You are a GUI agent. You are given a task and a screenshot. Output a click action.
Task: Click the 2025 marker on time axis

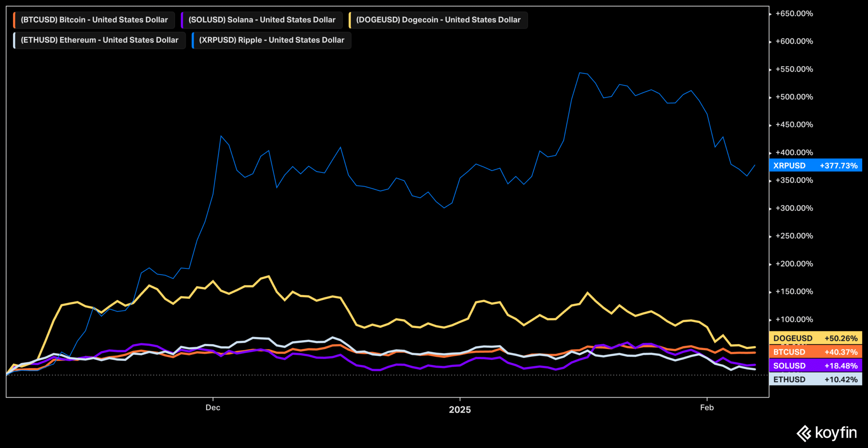click(460, 409)
